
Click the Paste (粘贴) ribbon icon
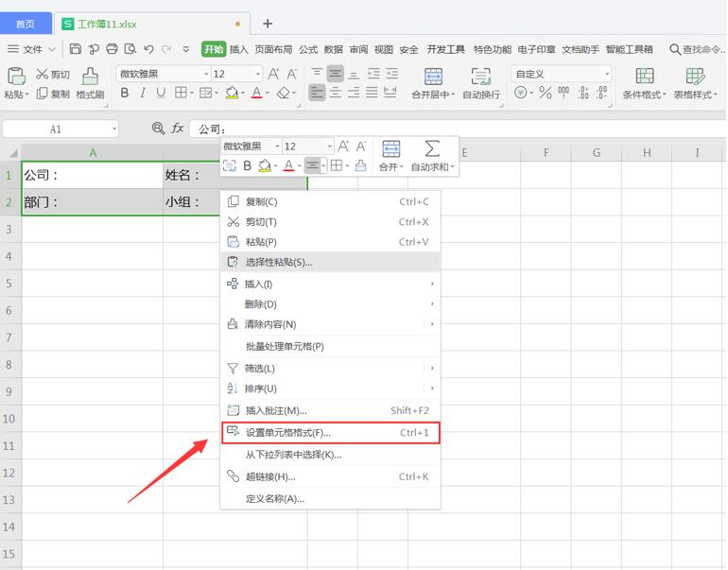pos(16,77)
